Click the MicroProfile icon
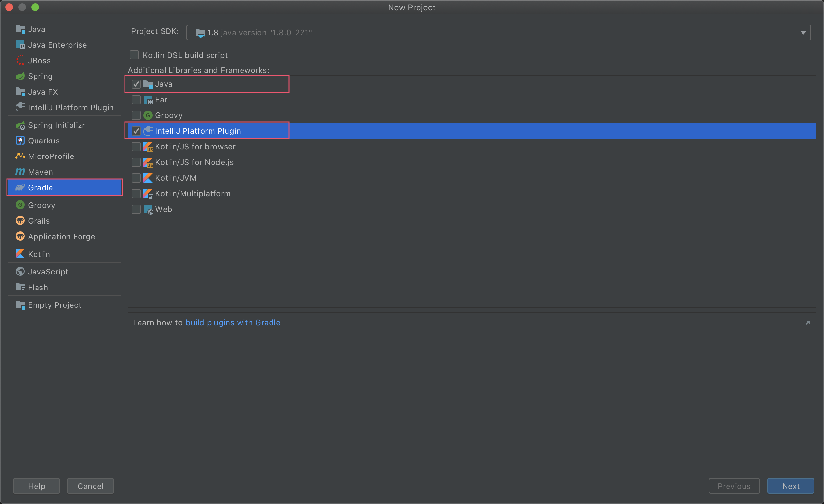This screenshot has width=824, height=504. tap(20, 156)
